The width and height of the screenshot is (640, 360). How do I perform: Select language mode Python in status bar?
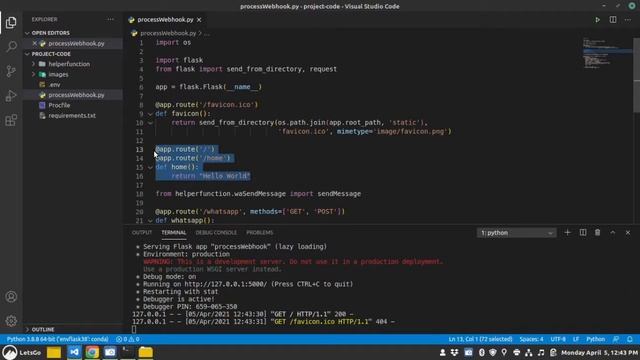click(x=596, y=339)
